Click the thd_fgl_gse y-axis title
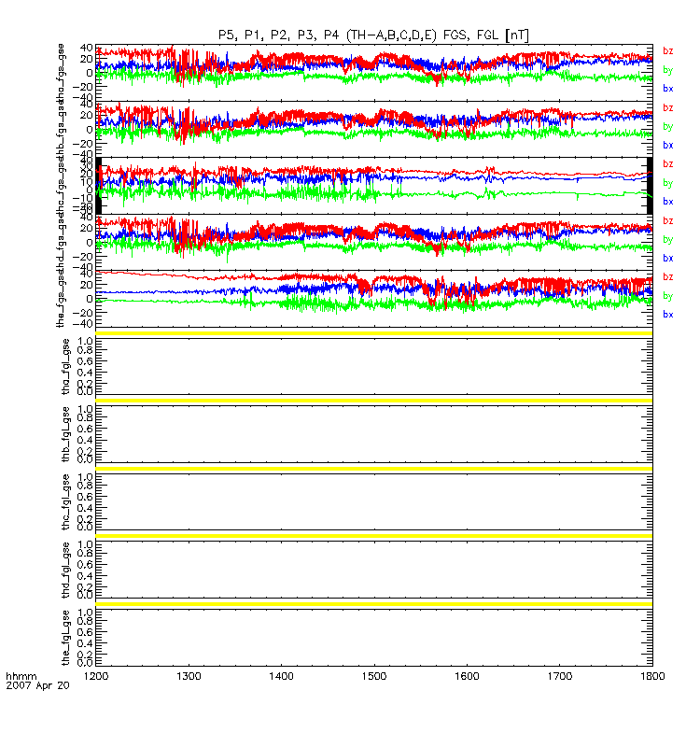 65,571
